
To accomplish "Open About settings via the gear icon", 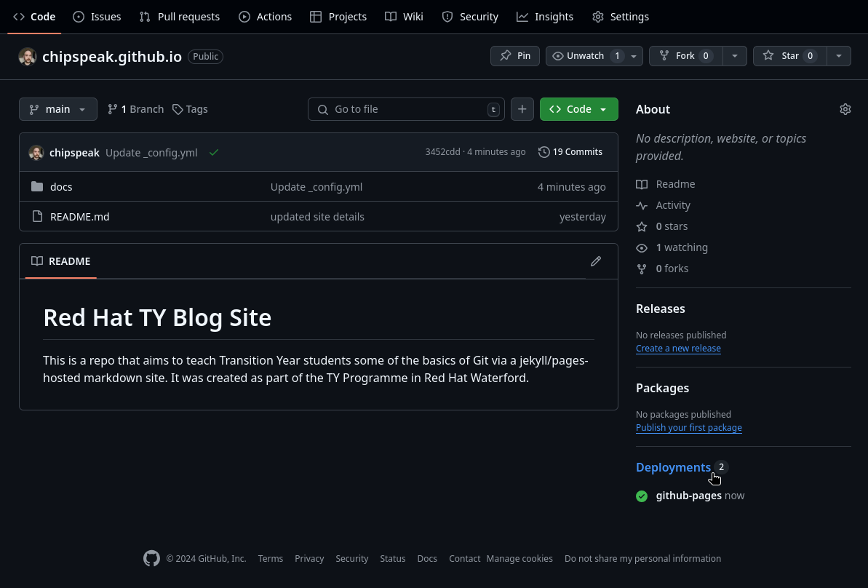I will coord(845,108).
